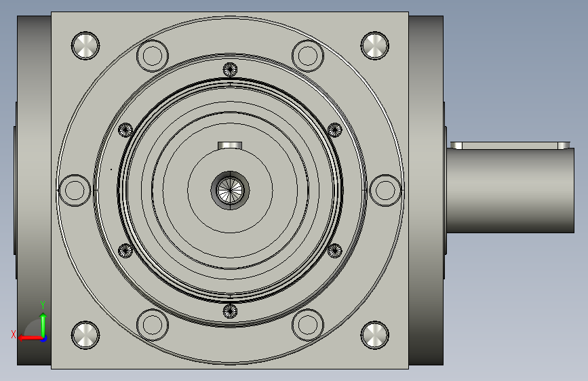This screenshot has height=381, width=588.
Task: Select the right-side counterbored flange hole
Action: tap(385, 190)
